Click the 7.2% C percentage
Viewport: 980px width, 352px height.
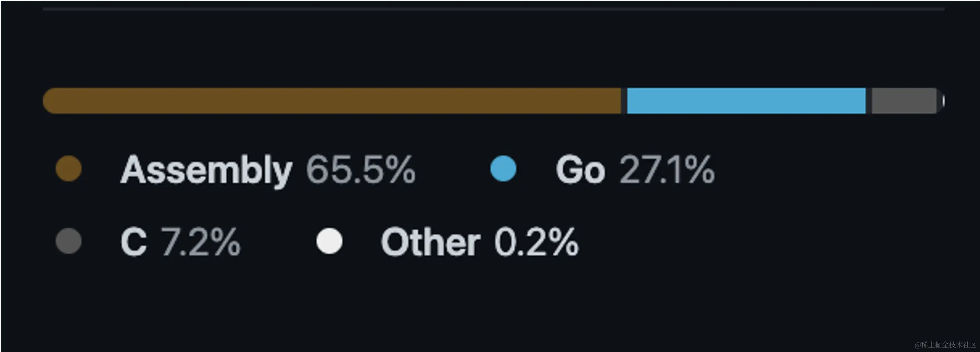pyautogui.click(x=201, y=242)
